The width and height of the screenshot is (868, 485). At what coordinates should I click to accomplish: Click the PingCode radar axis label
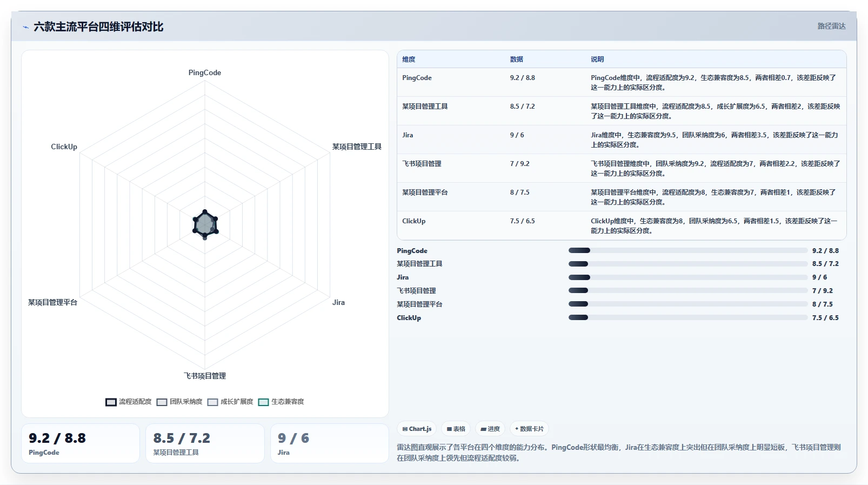(205, 73)
